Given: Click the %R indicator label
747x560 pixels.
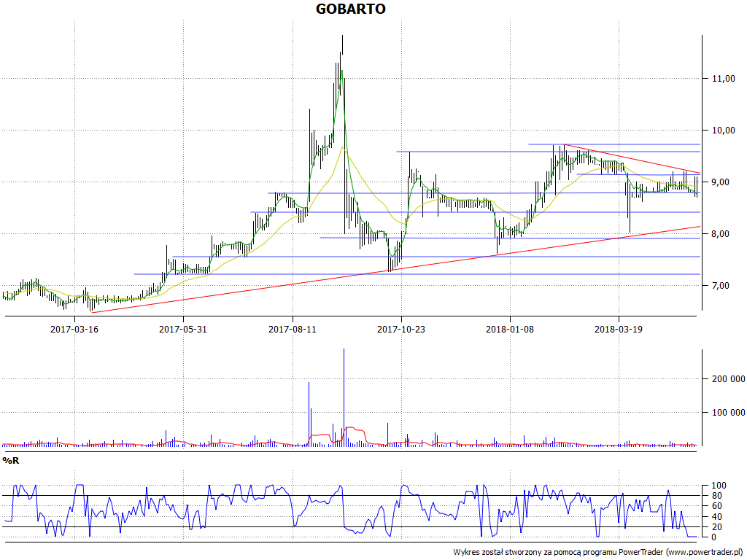Looking at the screenshot, I should 10,461.
